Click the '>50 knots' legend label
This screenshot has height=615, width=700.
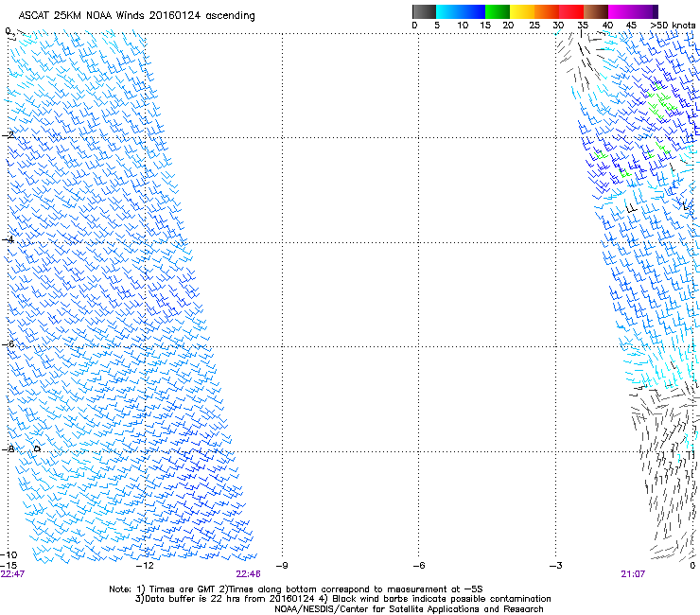pyautogui.click(x=673, y=26)
